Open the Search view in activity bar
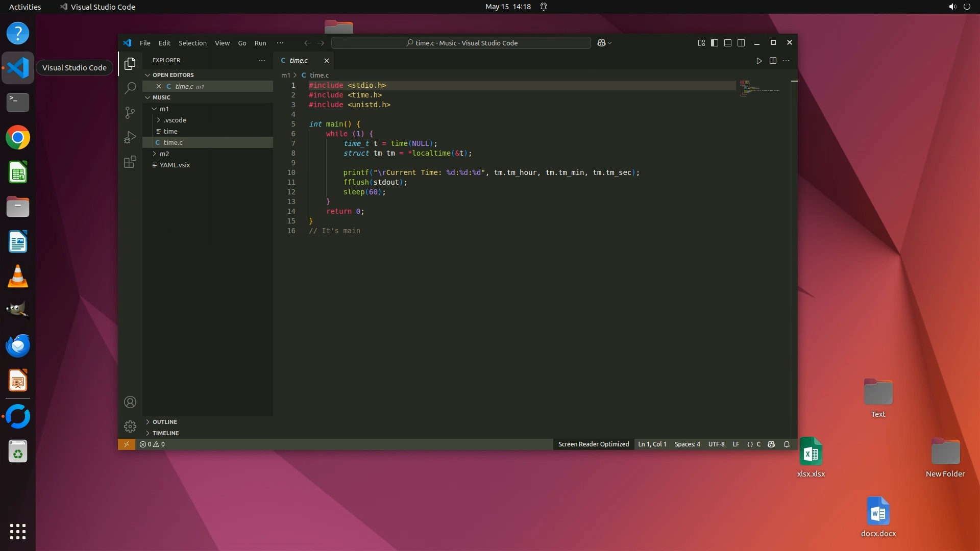Image resolution: width=980 pixels, height=551 pixels. point(130,88)
